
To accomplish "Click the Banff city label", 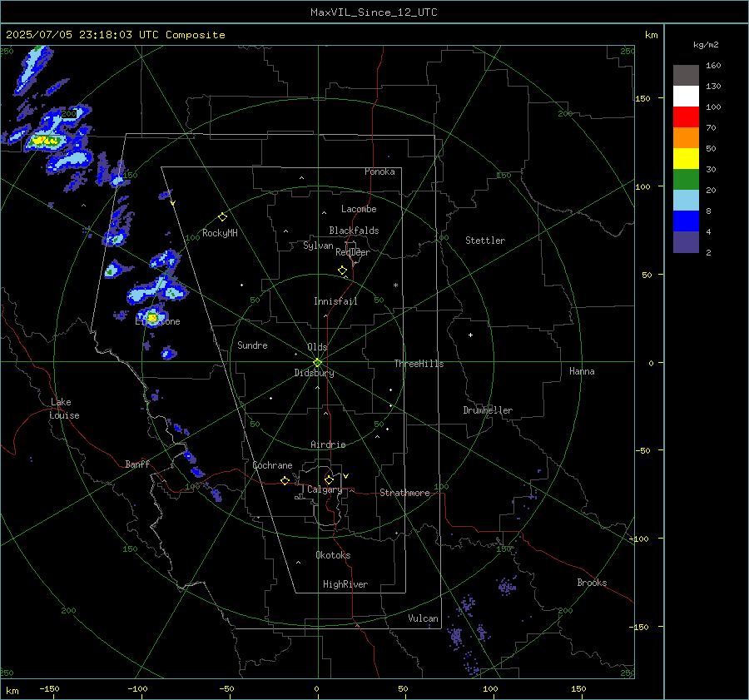I will pyautogui.click(x=137, y=464).
